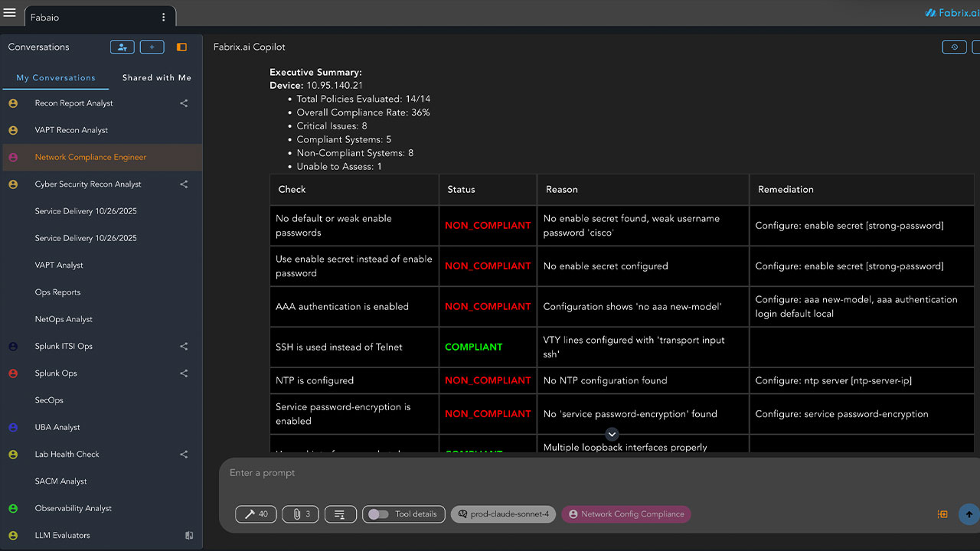The height and width of the screenshot is (551, 980).
Task: Click the new conversation plus button
Action: click(x=152, y=47)
